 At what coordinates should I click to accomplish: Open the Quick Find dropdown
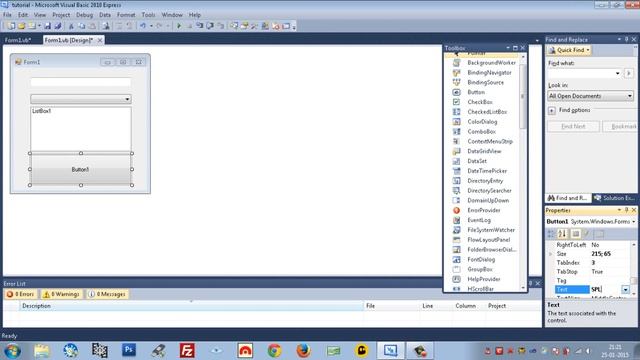click(588, 50)
